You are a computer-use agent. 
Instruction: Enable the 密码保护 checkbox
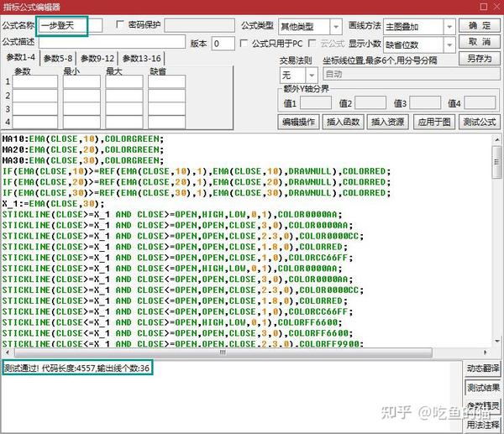pos(120,24)
